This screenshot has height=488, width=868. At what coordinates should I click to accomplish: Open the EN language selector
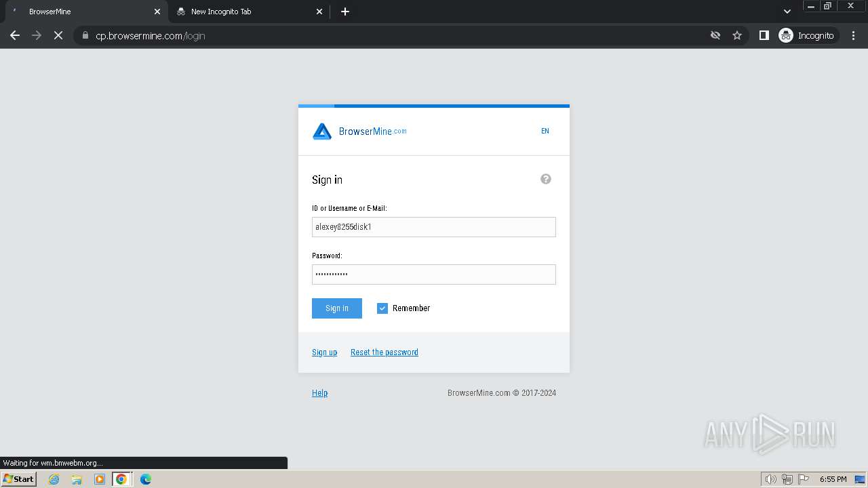(x=545, y=131)
